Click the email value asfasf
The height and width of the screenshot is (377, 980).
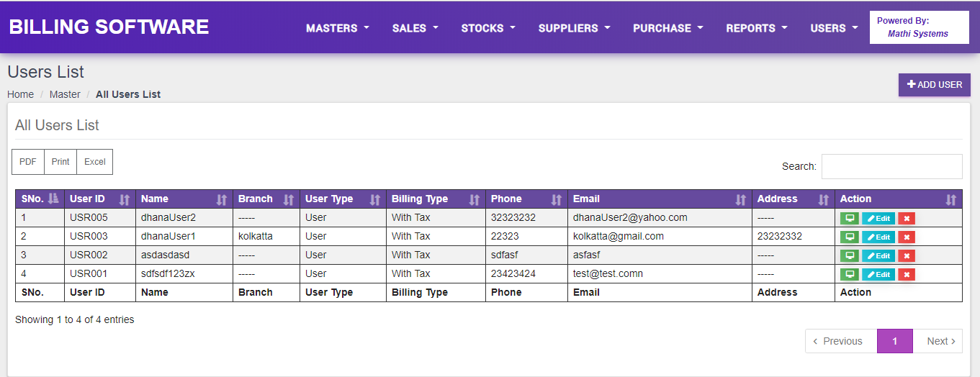click(587, 255)
